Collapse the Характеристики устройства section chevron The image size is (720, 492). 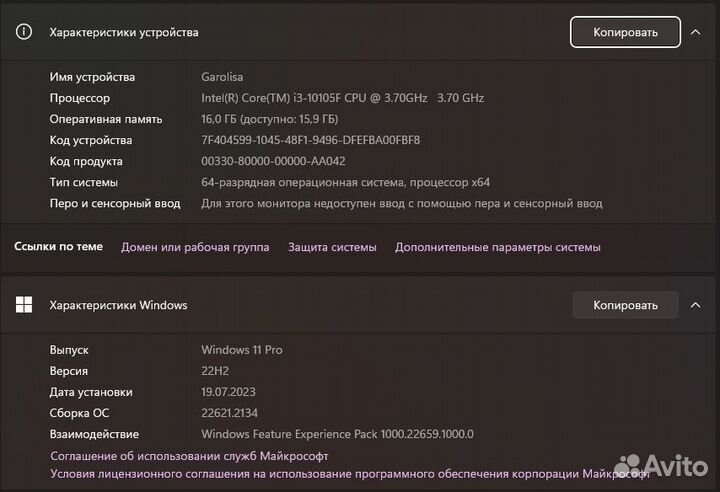[695, 32]
